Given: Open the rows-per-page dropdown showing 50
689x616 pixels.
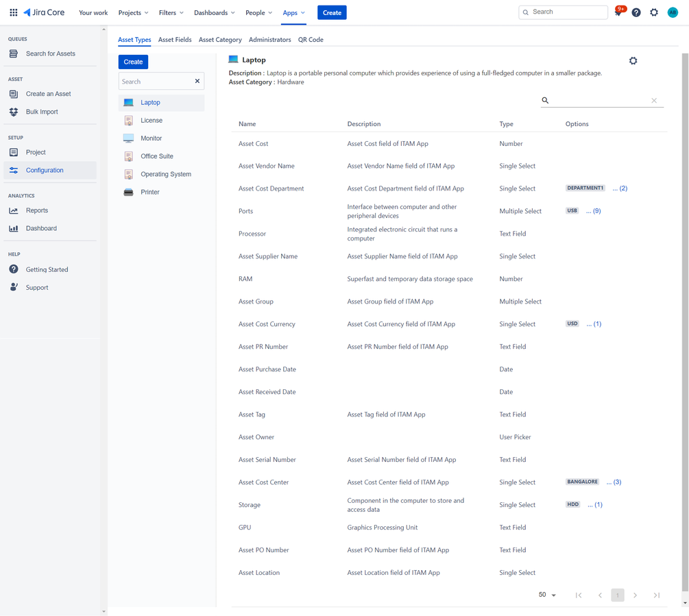Looking at the screenshot, I should click(548, 595).
